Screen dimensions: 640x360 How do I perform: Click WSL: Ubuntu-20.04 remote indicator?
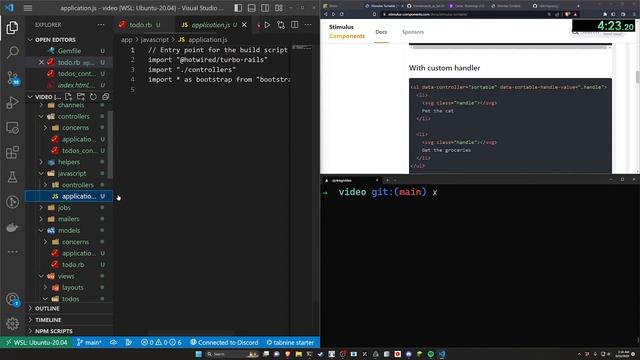point(36,342)
